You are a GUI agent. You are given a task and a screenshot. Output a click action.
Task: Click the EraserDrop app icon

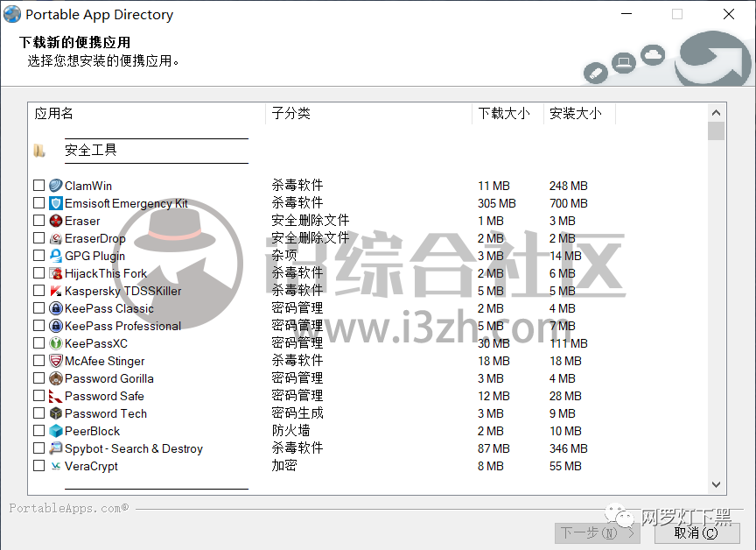click(56, 238)
